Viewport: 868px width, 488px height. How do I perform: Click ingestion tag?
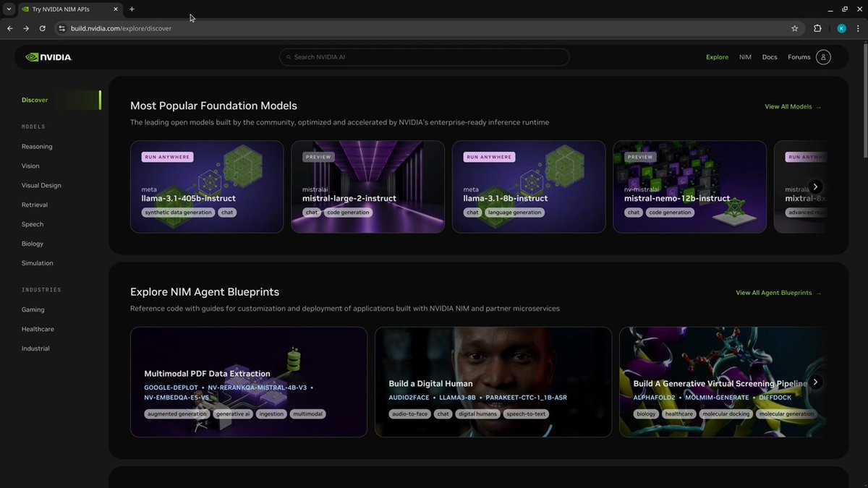pos(271,414)
